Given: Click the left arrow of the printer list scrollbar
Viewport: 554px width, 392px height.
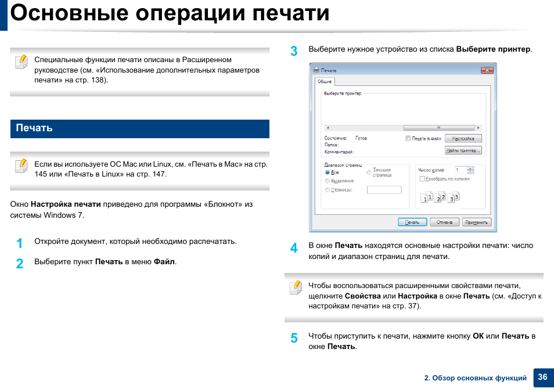Looking at the screenshot, I should (328, 128).
